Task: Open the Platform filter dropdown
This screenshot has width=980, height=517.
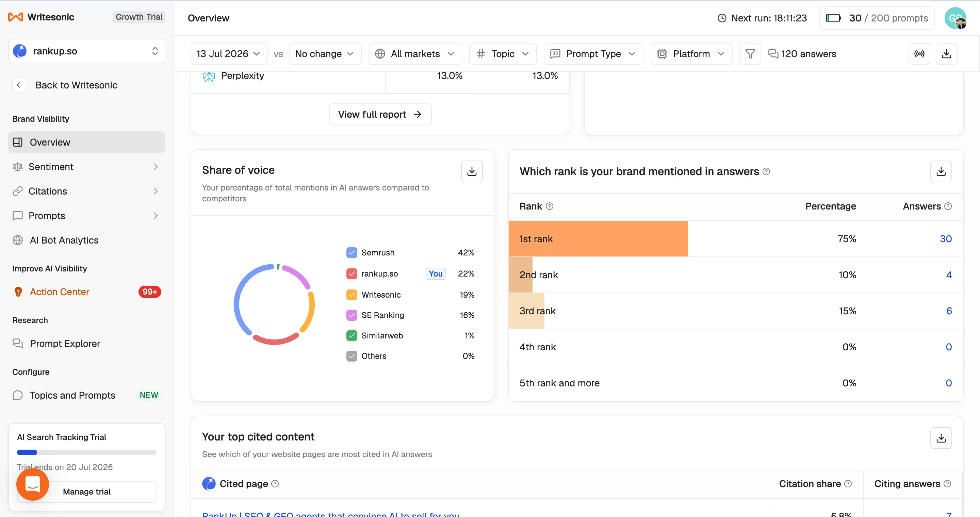Action: [691, 54]
